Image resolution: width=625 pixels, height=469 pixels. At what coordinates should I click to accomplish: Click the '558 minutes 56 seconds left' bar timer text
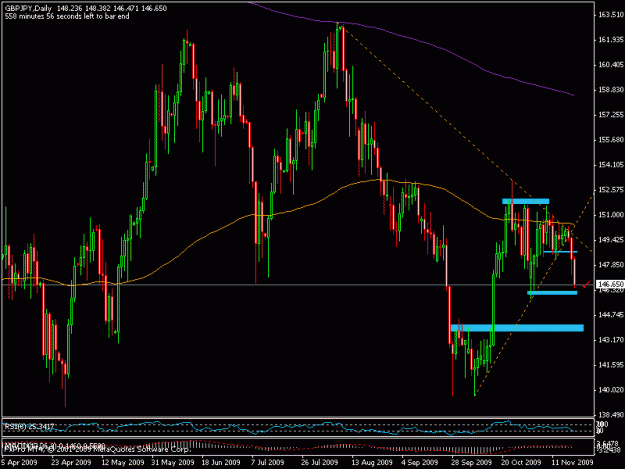[67, 16]
